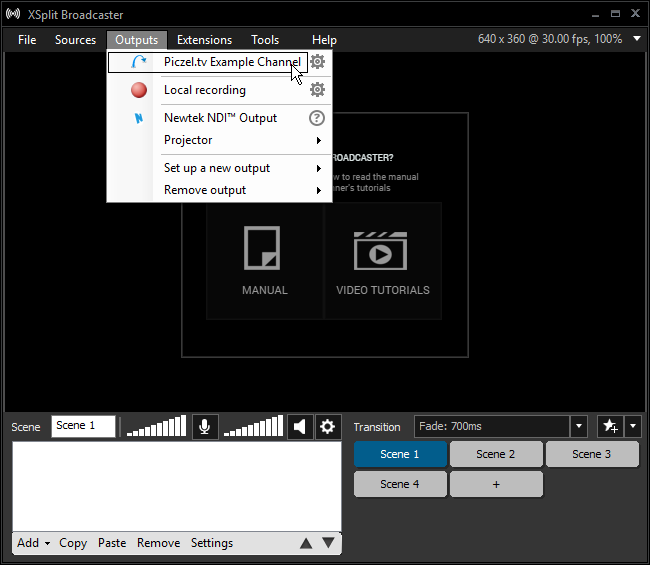Expand the Fade transition dropdown
Image resolution: width=650 pixels, height=565 pixels.
click(x=578, y=427)
